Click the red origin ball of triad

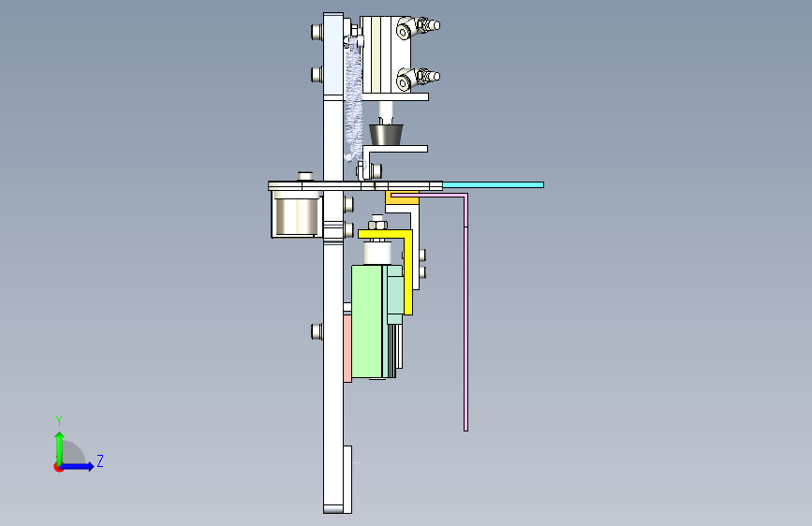(x=58, y=467)
